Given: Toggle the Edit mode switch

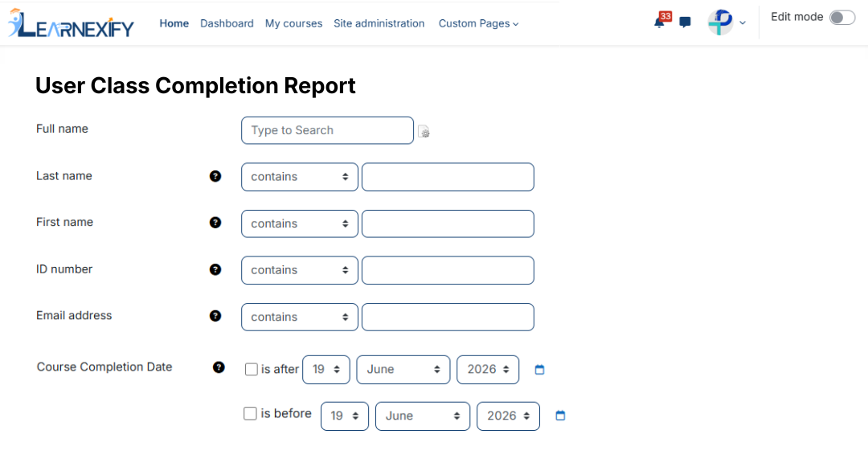Looking at the screenshot, I should coord(842,18).
